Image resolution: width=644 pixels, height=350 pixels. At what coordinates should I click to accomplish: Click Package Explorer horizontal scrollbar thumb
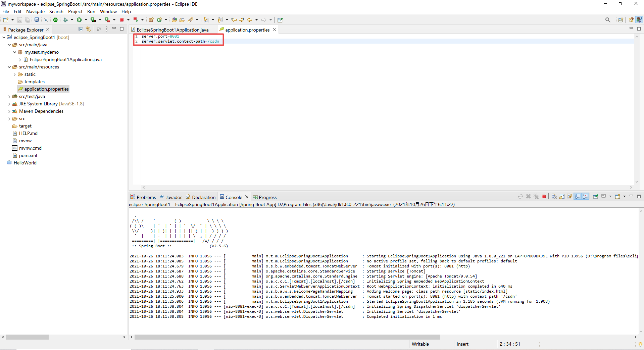pyautogui.click(x=27, y=337)
